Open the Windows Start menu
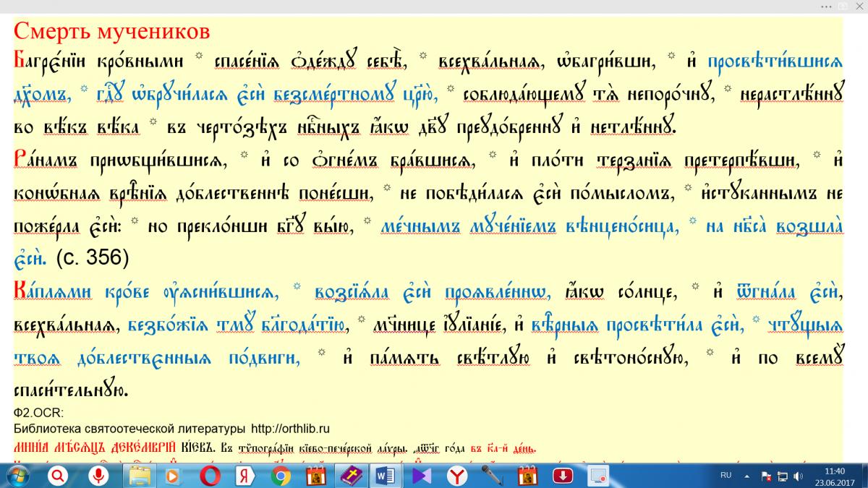This screenshot has width=868, height=488. 17,475
